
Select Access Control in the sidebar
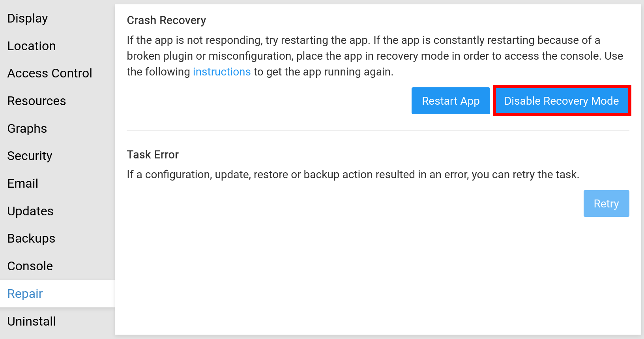50,73
